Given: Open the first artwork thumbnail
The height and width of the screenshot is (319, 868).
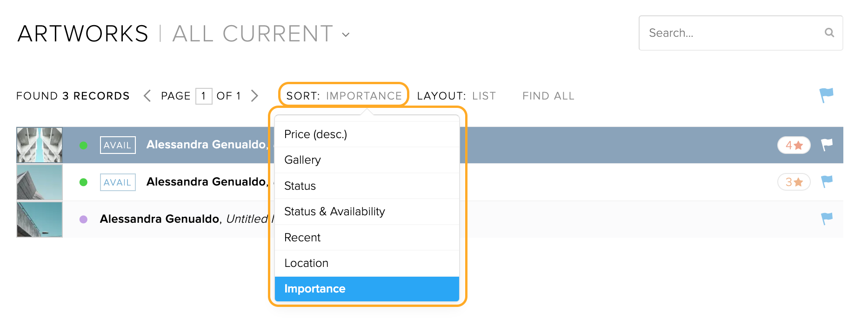Looking at the screenshot, I should (x=40, y=145).
